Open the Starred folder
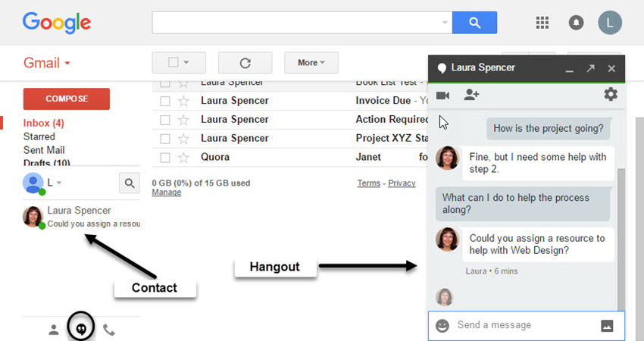The width and height of the screenshot is (644, 341). [39, 137]
